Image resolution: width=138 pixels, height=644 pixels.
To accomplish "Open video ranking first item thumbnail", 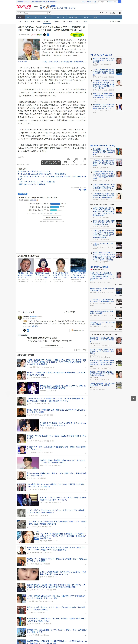I will point(119,210).
